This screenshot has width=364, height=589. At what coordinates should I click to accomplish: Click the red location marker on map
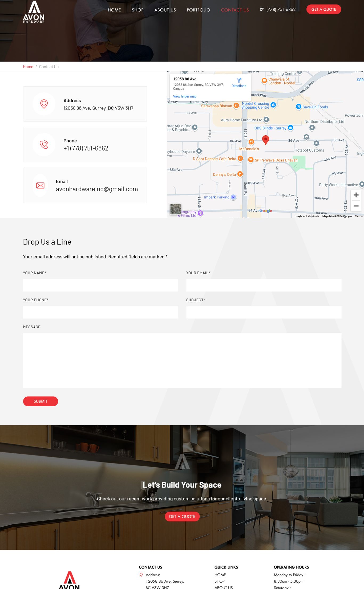pos(266,140)
